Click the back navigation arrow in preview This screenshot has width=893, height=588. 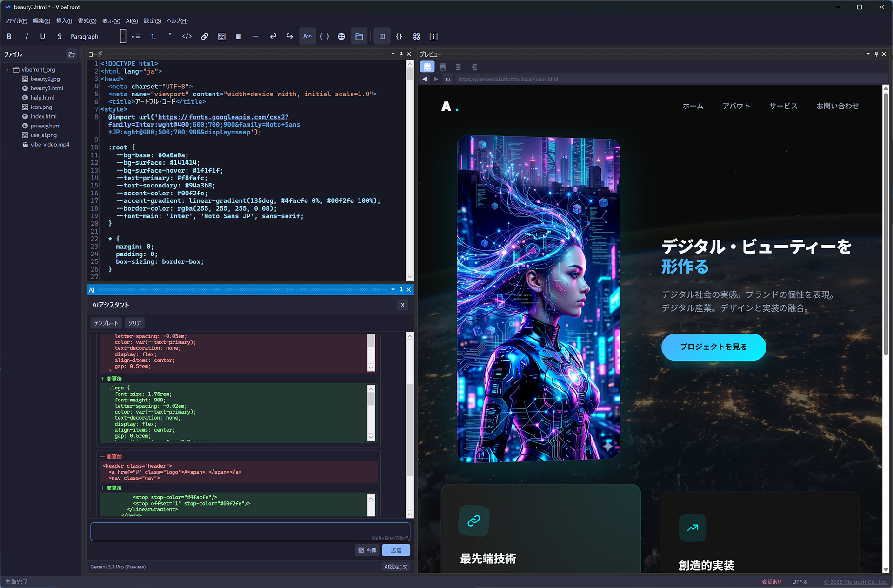[x=424, y=79]
